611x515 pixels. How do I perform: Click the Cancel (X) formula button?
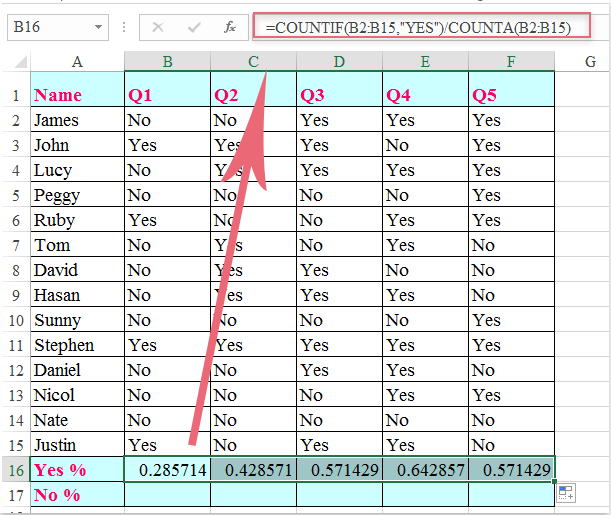tap(158, 28)
